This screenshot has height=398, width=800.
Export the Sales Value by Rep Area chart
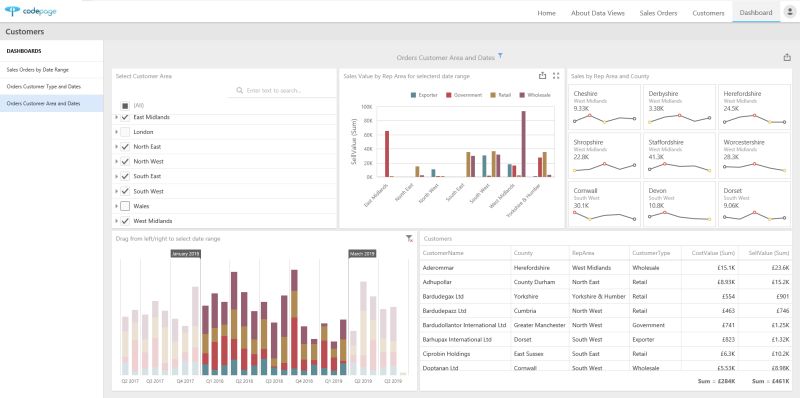(542, 76)
